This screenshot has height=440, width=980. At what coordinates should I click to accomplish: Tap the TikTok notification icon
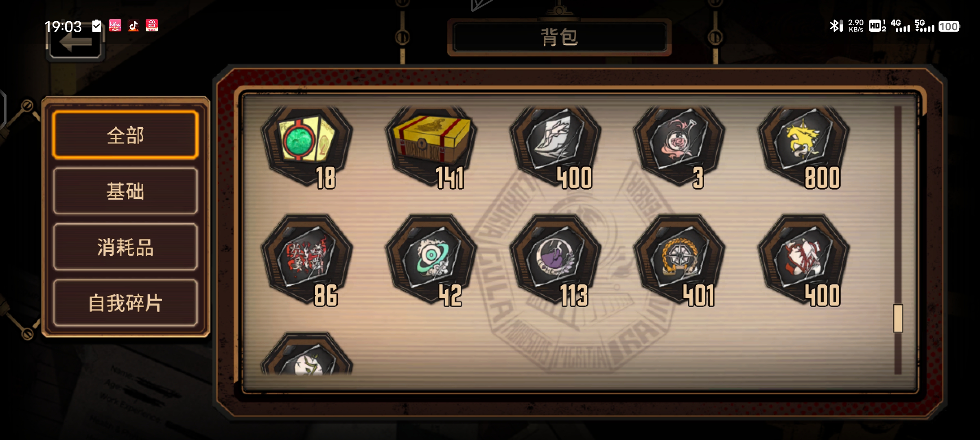click(x=133, y=26)
